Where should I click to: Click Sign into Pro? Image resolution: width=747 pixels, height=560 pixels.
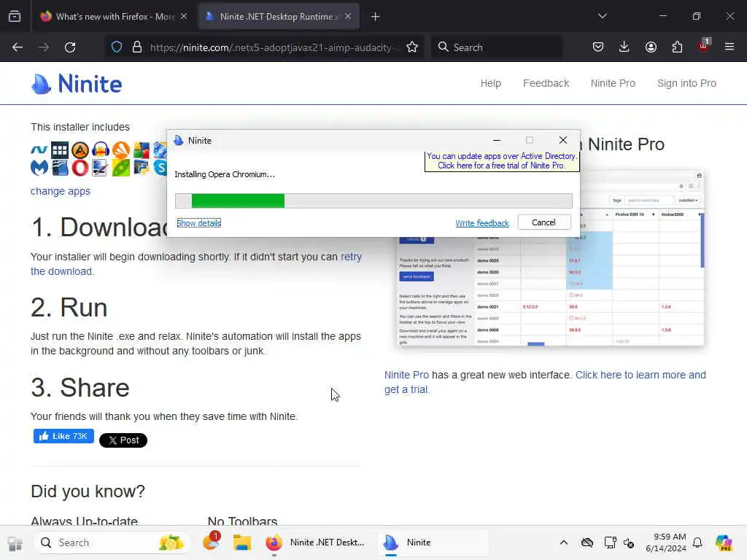point(686,83)
